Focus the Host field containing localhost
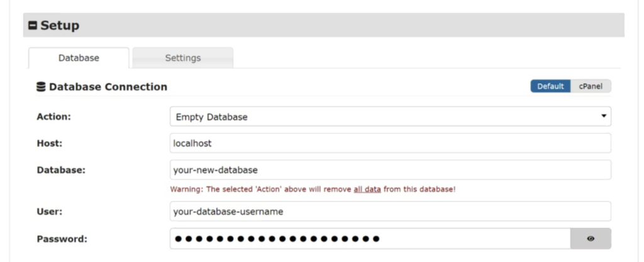 390,143
